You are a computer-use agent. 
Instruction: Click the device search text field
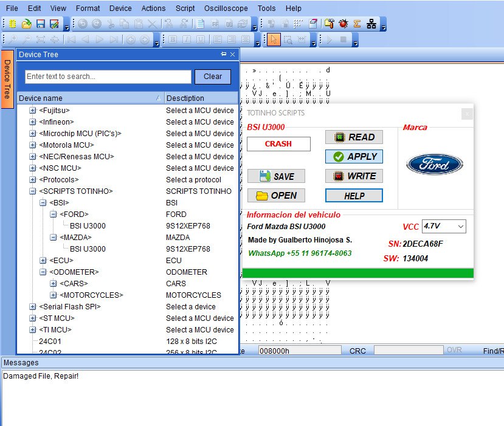[x=108, y=77]
